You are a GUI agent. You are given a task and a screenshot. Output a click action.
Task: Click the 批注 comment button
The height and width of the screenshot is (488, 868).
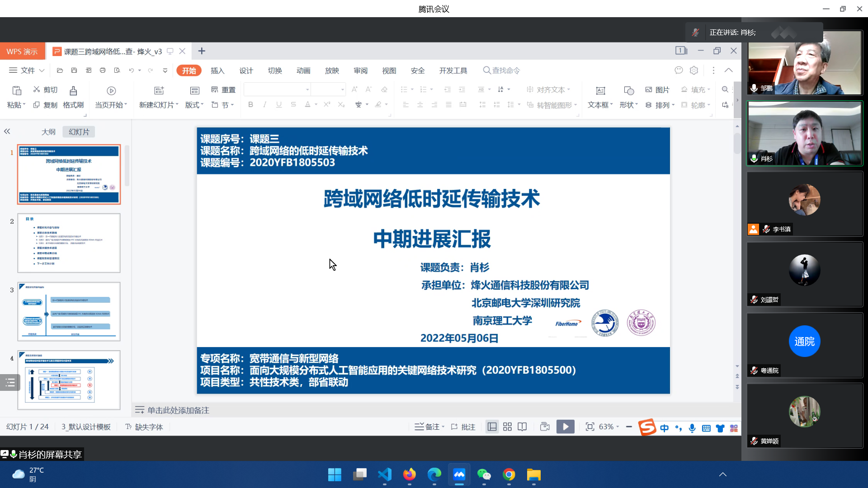pyautogui.click(x=463, y=427)
